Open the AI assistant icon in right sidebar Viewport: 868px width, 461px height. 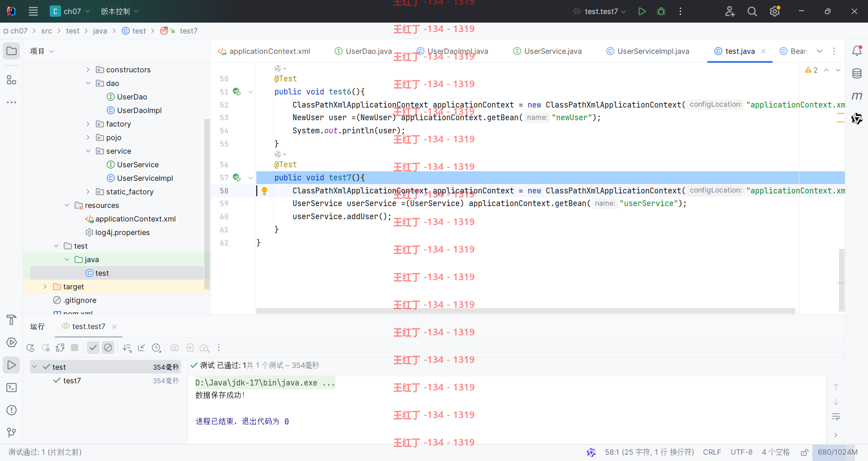857,119
